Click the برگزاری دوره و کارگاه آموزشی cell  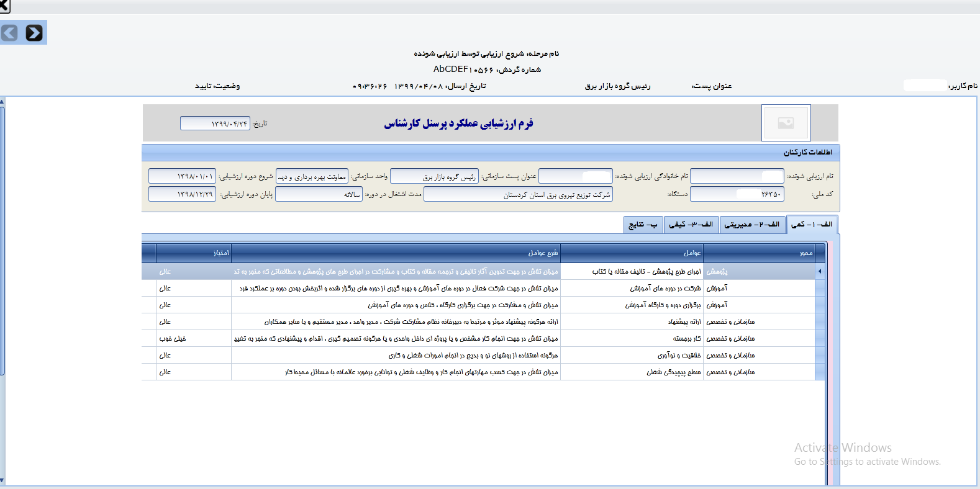coord(632,305)
